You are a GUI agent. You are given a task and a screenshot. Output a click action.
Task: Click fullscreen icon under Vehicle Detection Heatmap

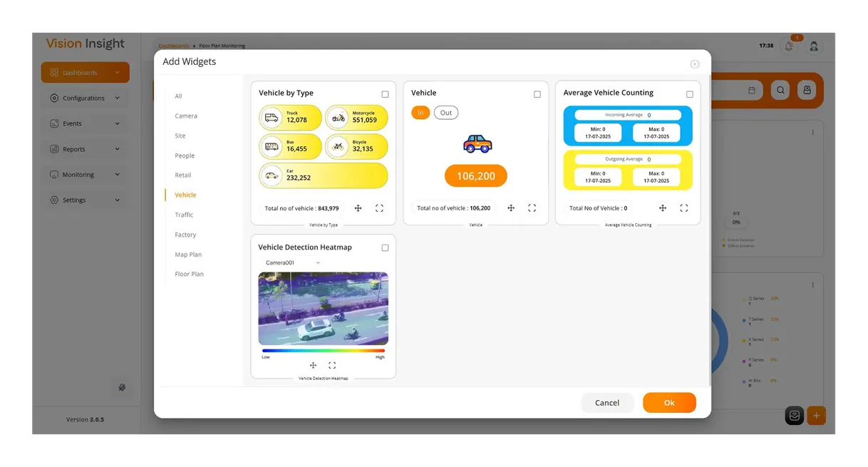(332, 365)
